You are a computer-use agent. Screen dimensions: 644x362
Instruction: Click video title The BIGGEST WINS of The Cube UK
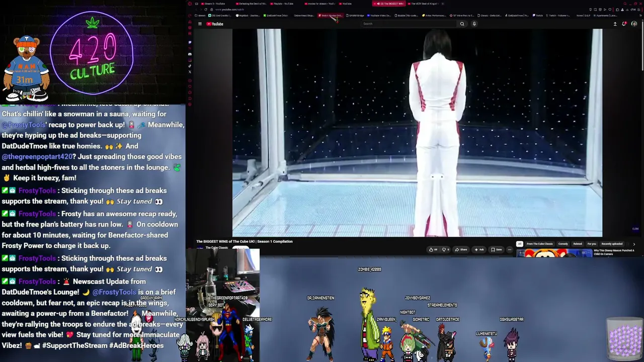(245, 241)
